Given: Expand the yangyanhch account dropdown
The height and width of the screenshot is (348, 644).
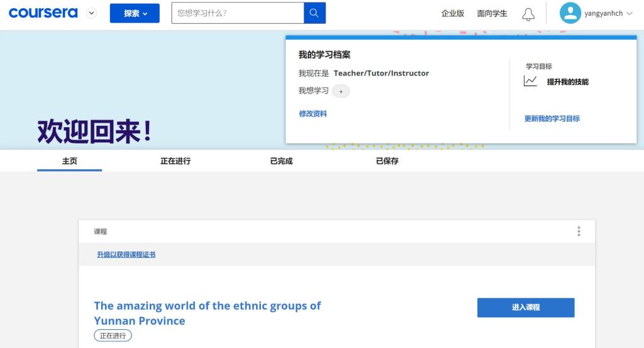Looking at the screenshot, I should (630, 13).
